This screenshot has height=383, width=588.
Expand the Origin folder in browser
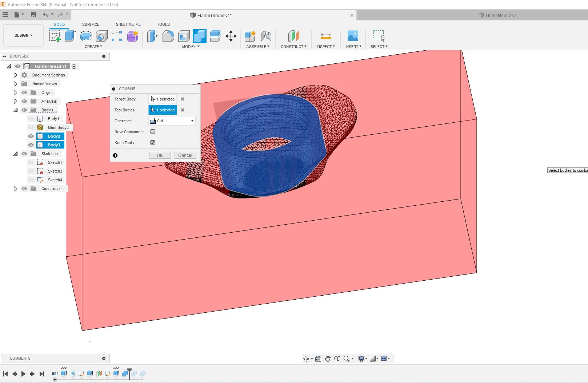coord(15,92)
